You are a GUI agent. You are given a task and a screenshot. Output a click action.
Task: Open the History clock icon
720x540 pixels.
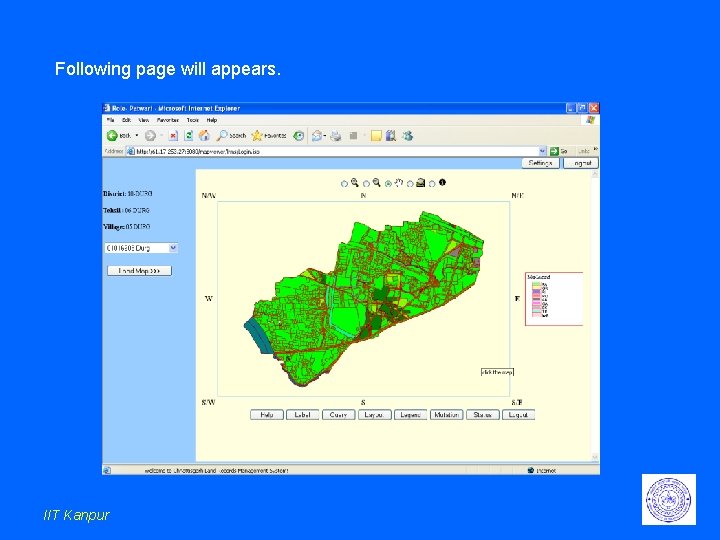coord(298,135)
